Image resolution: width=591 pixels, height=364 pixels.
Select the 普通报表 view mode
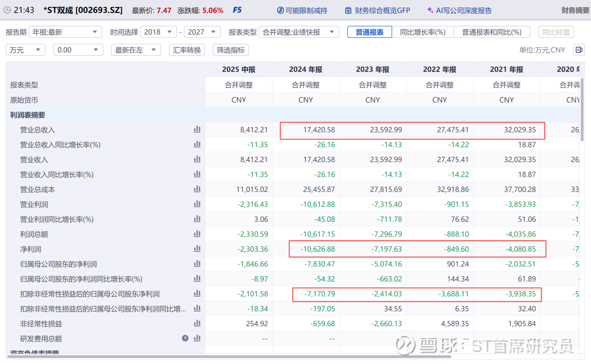point(369,32)
